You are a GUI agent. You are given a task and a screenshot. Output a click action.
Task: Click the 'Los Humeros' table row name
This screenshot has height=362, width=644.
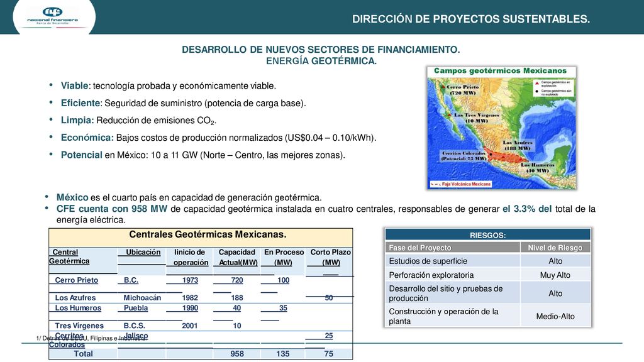(x=78, y=308)
